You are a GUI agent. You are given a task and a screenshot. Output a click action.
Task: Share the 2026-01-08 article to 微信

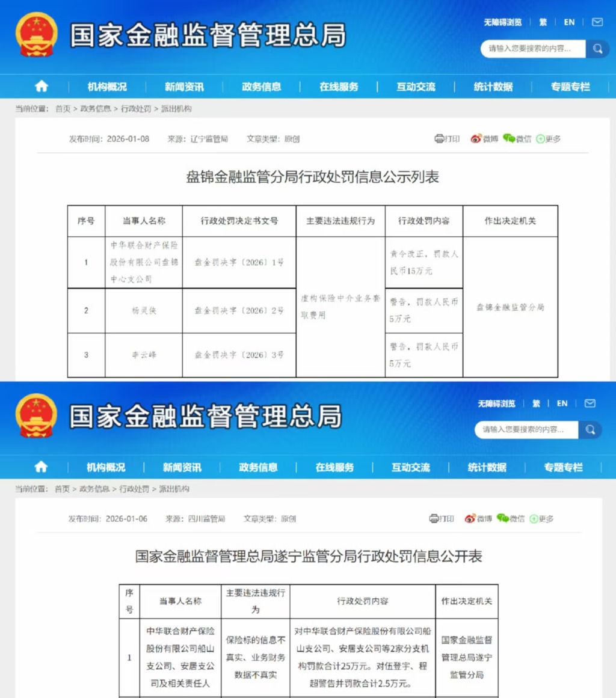[x=517, y=139]
